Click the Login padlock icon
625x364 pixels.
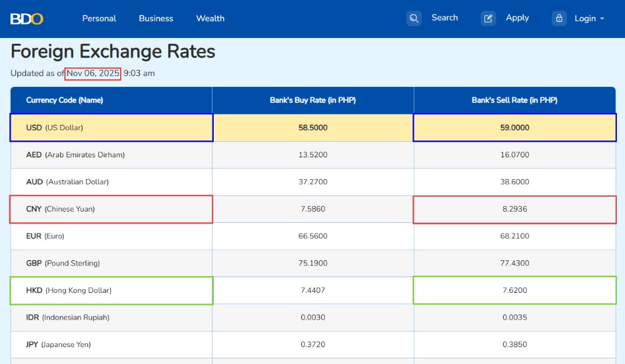[559, 18]
